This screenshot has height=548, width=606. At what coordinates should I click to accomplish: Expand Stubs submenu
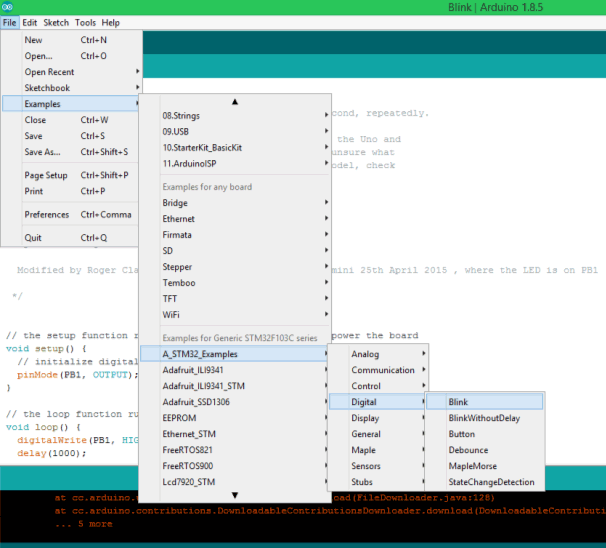pyautogui.click(x=378, y=482)
